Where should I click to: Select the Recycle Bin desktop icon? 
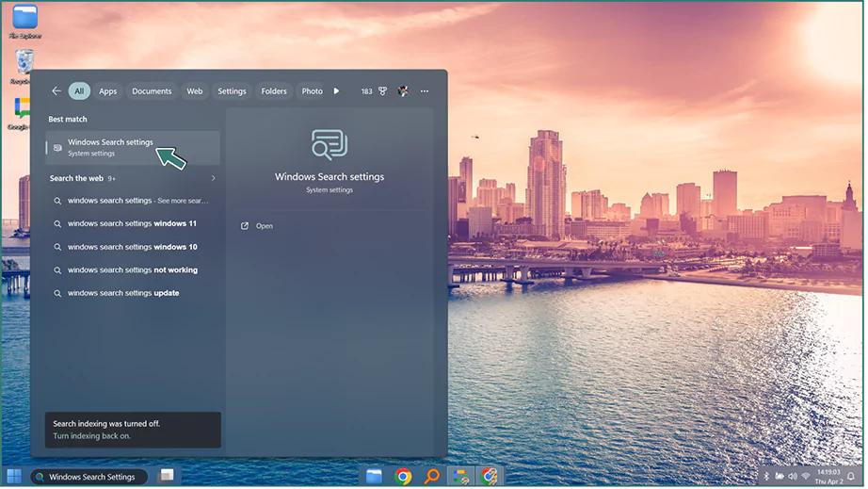24,67
